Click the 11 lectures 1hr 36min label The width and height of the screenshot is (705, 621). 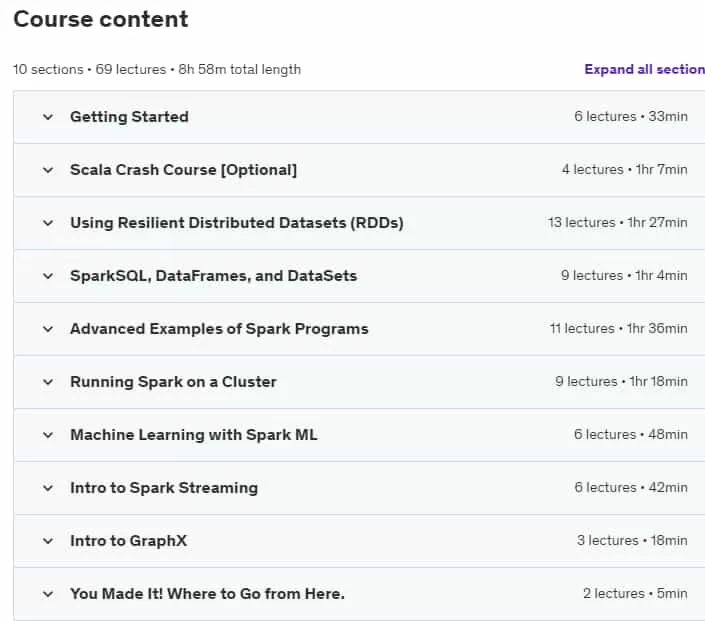pos(618,329)
